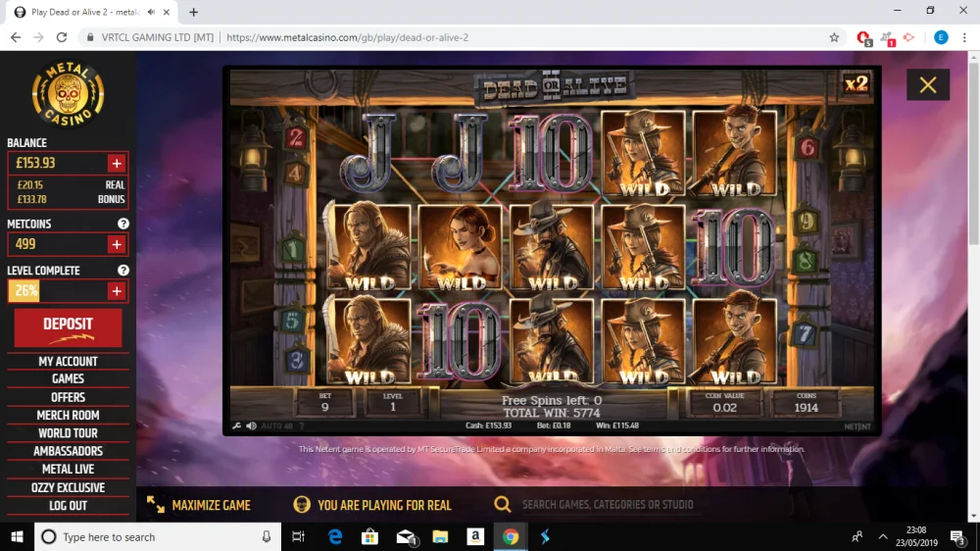Open the Mail app from the taskbar
Viewport: 980px width, 551px height.
407,536
